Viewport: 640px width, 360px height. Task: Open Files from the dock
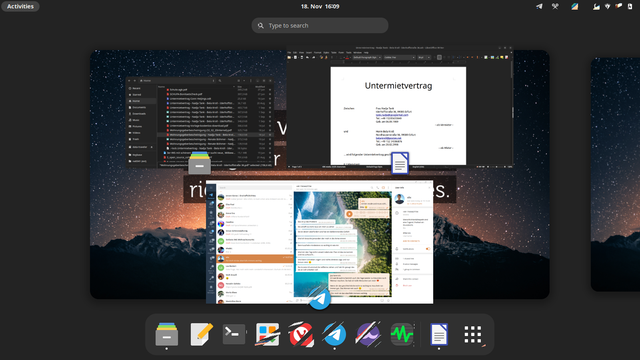tap(167, 334)
